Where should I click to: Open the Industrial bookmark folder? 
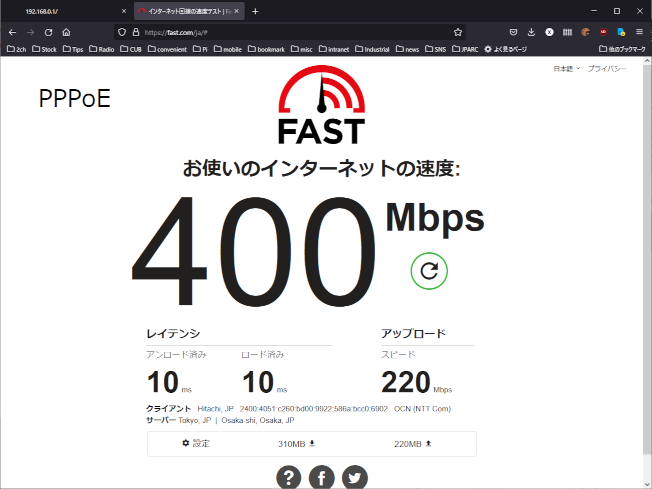pos(372,49)
